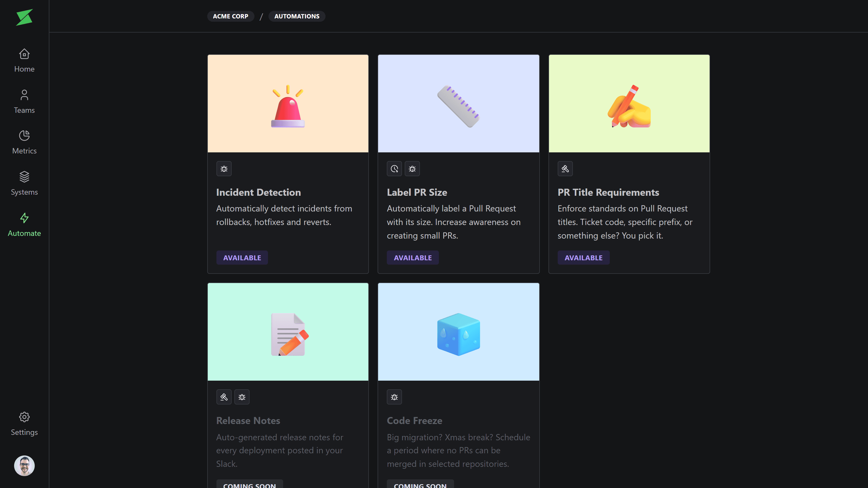Go to the Teams section
Screen dimensions: 868x488
(x=24, y=102)
